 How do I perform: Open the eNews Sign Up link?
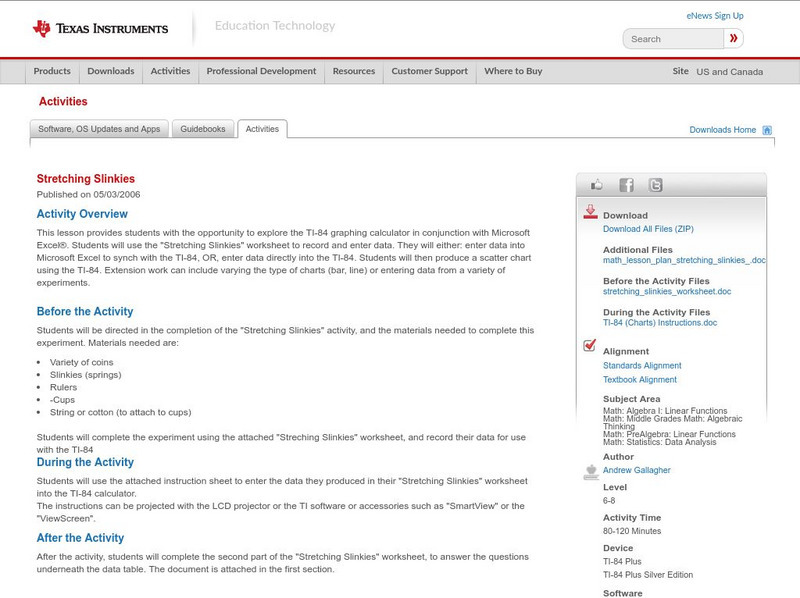click(715, 16)
